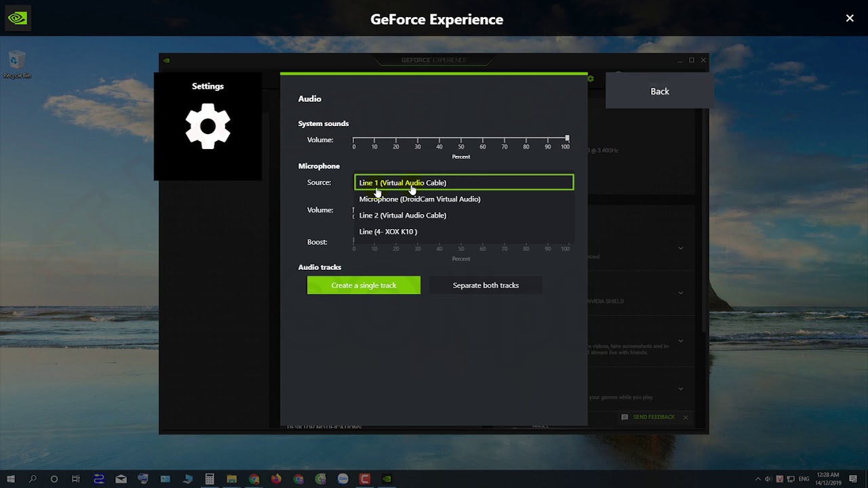
Task: Open Zalo from the taskbar
Action: click(x=342, y=479)
